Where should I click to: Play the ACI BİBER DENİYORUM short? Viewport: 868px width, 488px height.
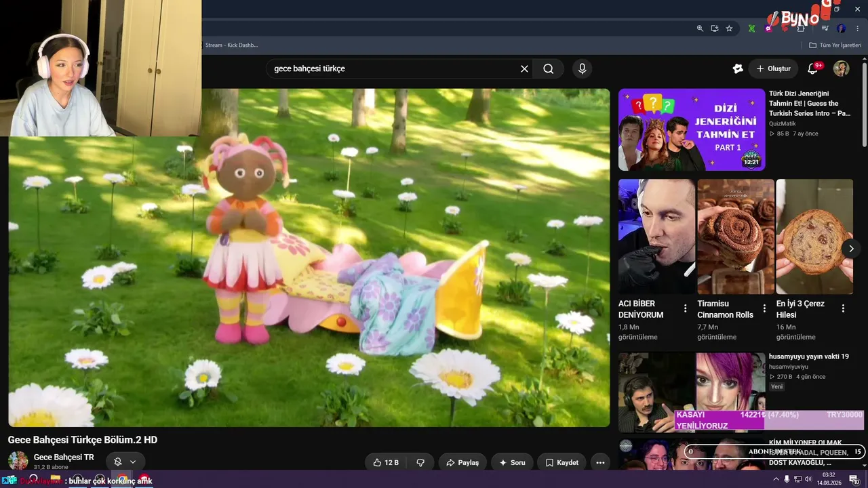coord(656,237)
